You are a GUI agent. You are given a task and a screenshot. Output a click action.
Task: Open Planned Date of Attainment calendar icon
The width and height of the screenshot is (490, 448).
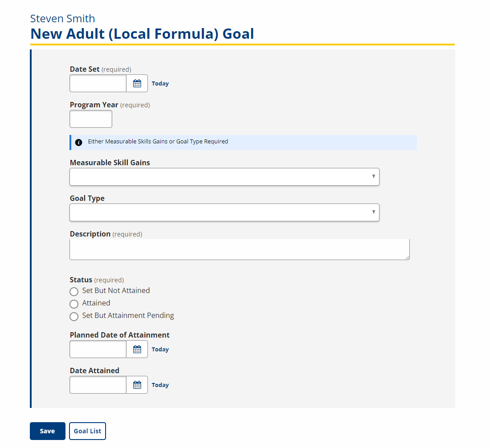137,349
